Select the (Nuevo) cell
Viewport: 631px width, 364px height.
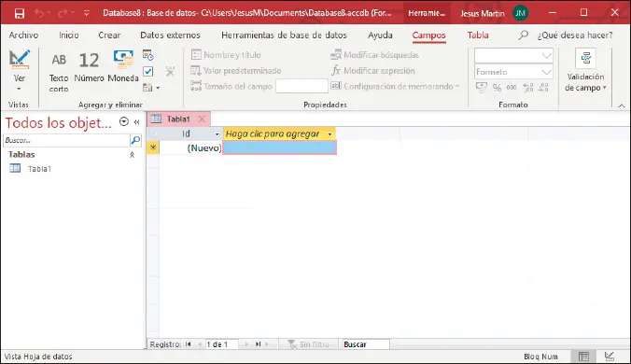pos(191,148)
